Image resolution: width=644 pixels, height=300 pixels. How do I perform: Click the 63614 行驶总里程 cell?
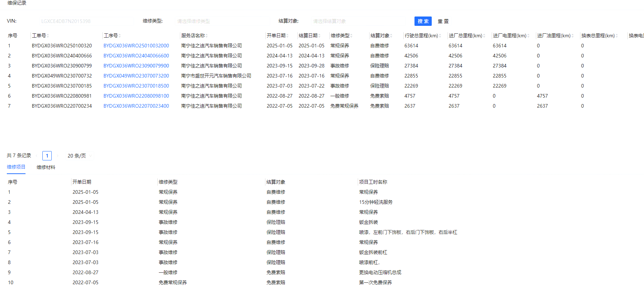411,46
